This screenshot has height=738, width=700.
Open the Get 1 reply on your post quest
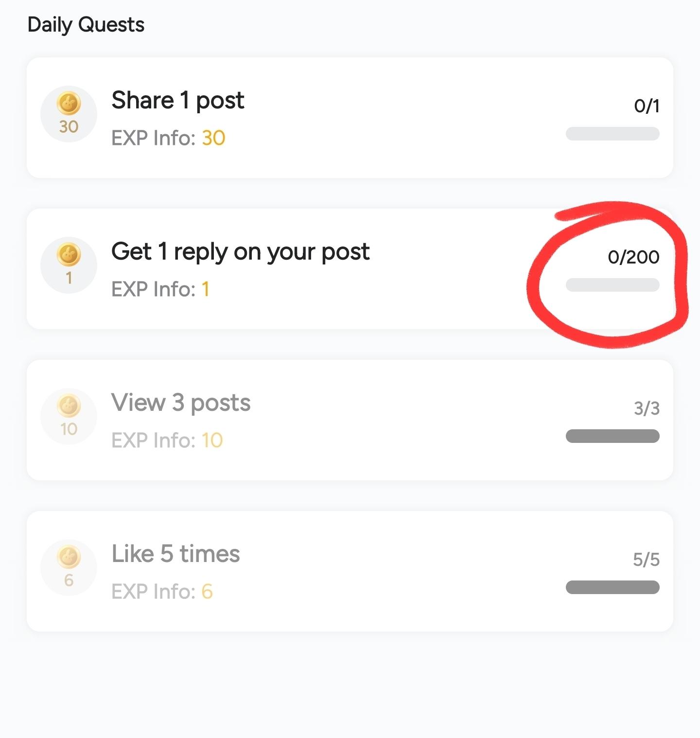tap(240, 251)
